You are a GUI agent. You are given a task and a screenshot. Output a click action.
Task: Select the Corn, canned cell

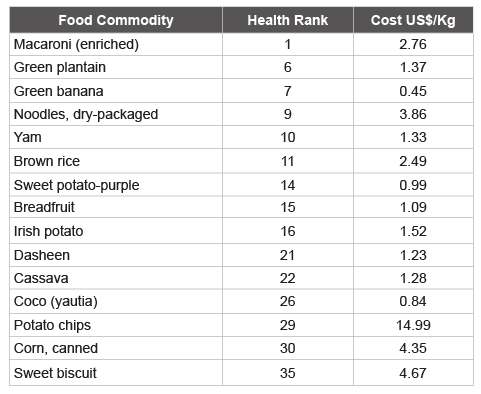pyautogui.click(x=116, y=348)
